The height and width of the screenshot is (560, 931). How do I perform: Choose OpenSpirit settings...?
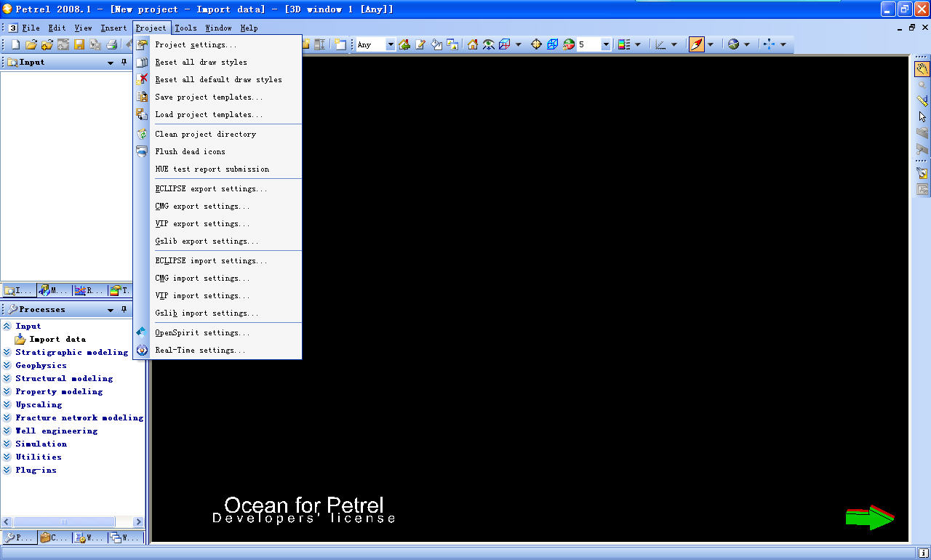point(217,332)
